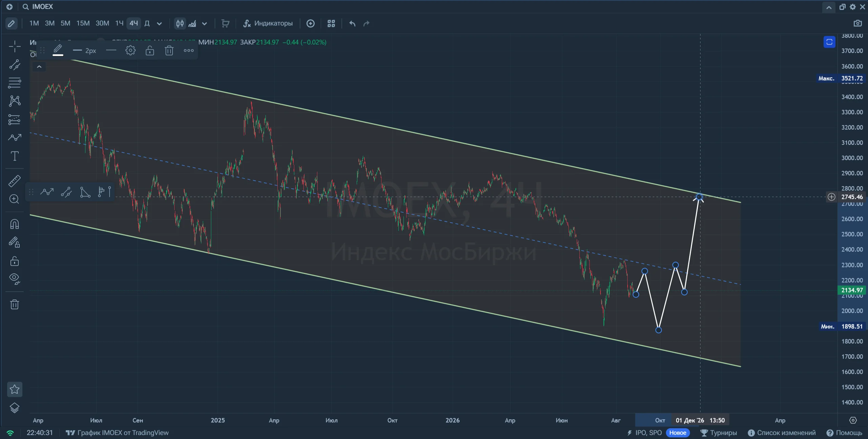Open Индикаторы indicators menu
This screenshot has width=868, height=439.
[268, 23]
